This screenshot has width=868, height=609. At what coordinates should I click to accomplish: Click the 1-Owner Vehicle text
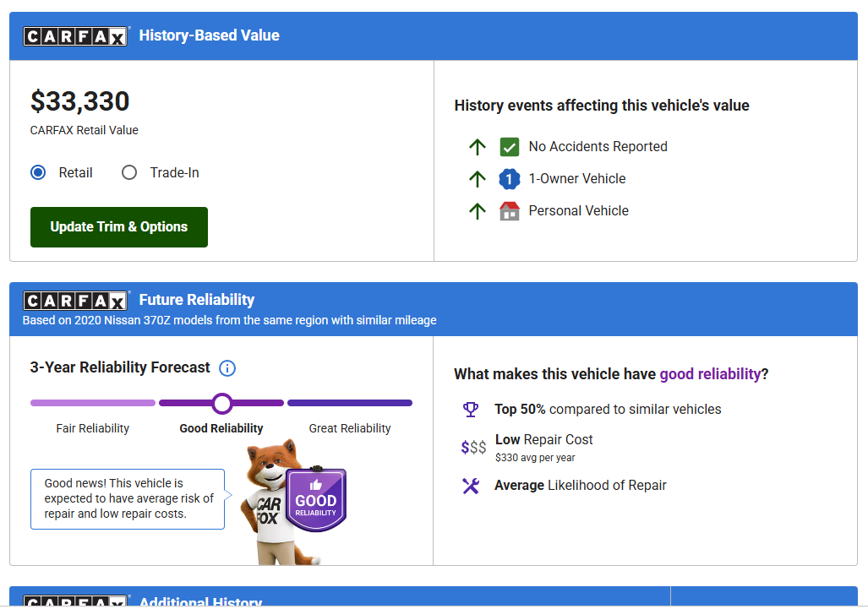point(576,179)
